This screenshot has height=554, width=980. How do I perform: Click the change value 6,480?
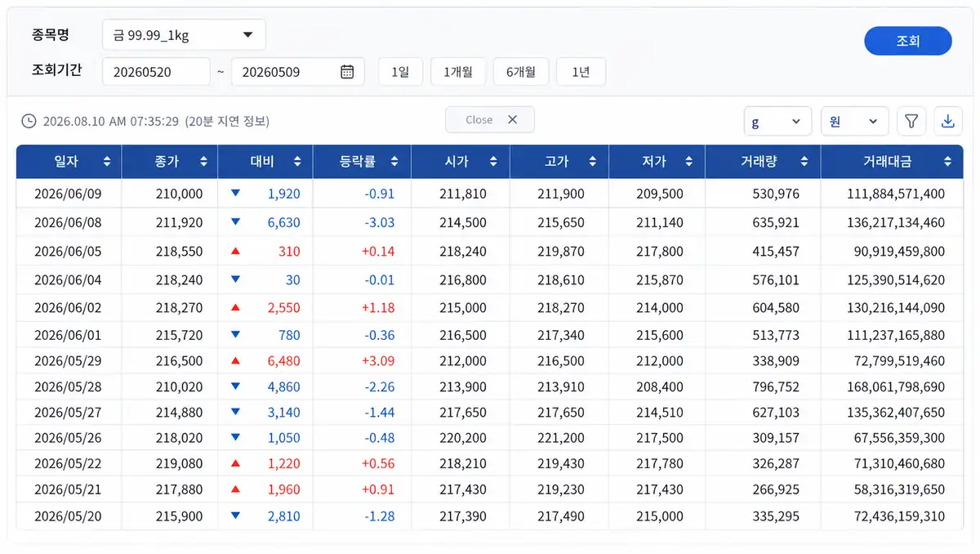pyautogui.click(x=284, y=360)
